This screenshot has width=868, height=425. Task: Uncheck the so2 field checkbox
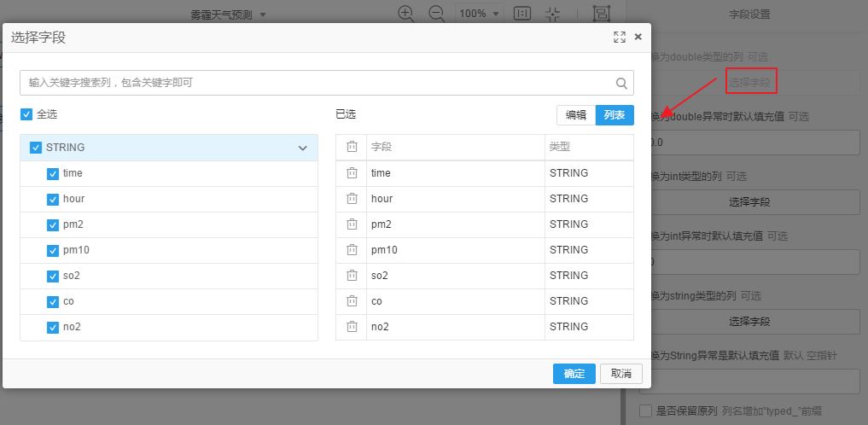click(x=53, y=277)
